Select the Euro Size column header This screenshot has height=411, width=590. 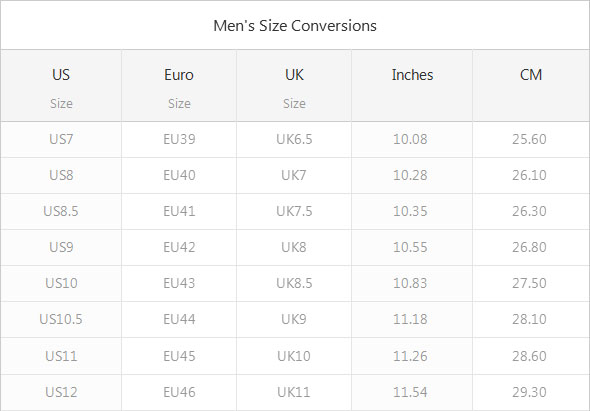point(179,88)
